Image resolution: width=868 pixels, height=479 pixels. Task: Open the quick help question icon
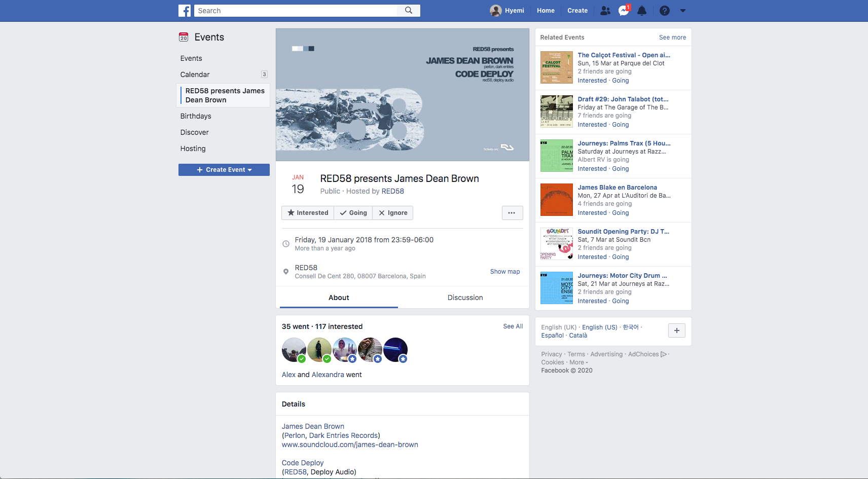tap(665, 11)
